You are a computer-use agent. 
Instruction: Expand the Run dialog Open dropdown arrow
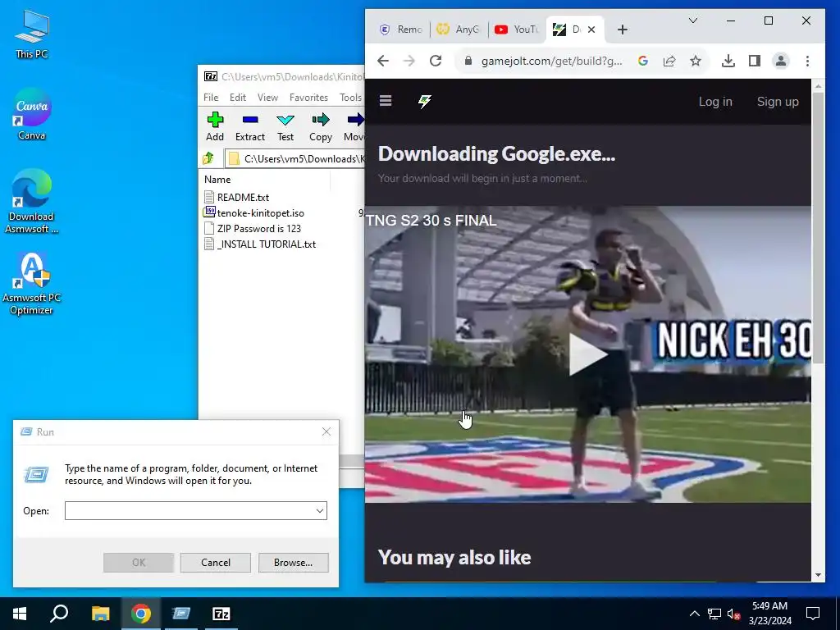click(x=320, y=510)
